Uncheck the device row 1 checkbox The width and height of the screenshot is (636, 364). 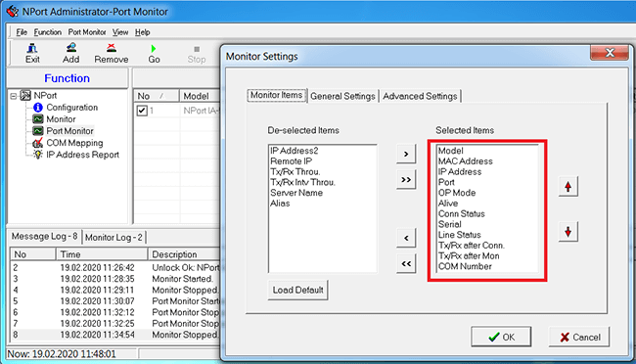click(x=142, y=111)
